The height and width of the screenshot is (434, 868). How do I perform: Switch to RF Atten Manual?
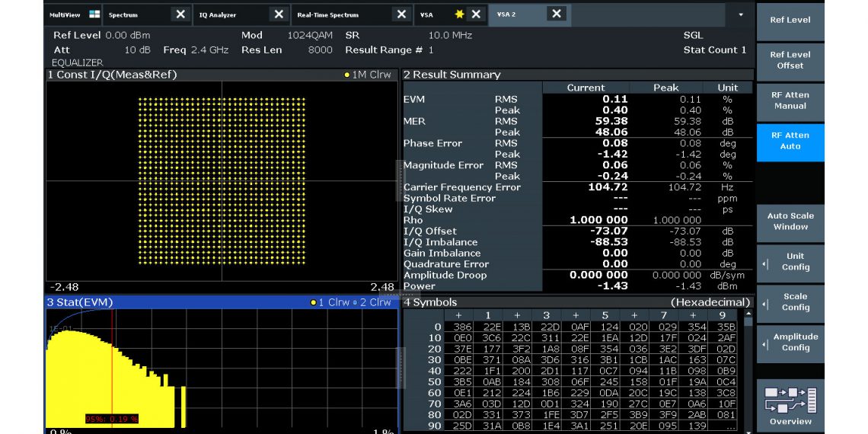tap(790, 101)
